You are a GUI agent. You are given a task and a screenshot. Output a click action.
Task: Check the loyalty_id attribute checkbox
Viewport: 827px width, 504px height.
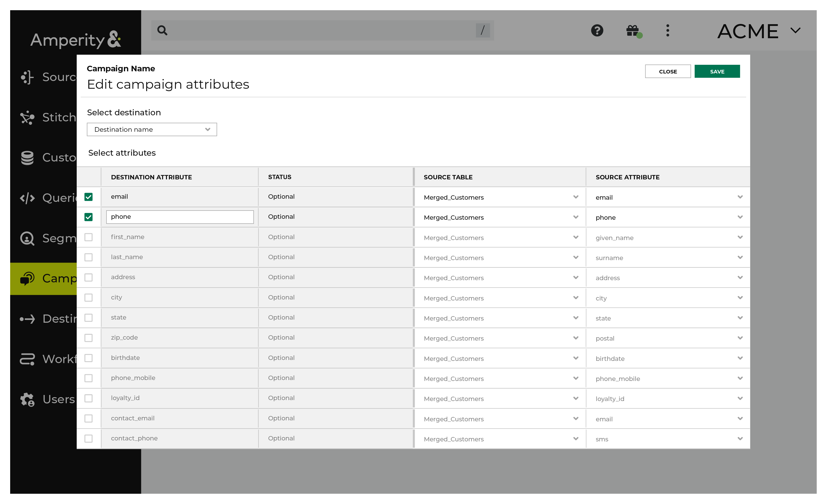click(88, 398)
